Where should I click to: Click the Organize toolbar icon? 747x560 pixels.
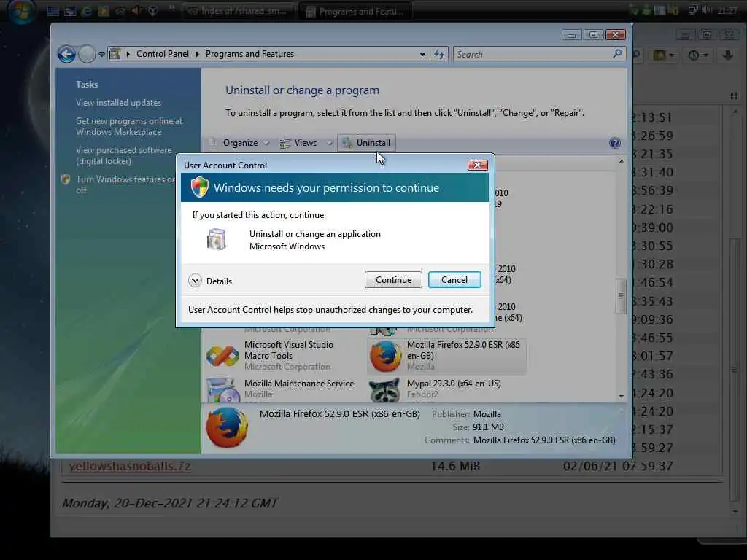[x=212, y=143]
